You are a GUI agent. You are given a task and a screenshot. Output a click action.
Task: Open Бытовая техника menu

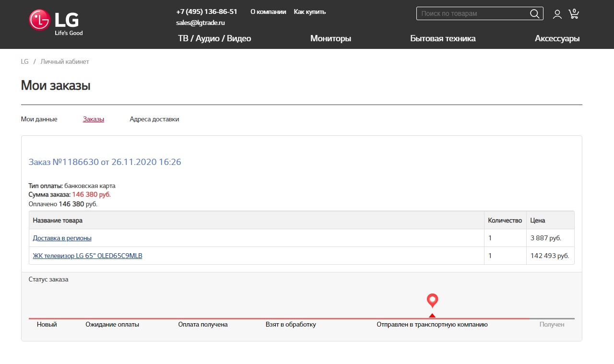pos(443,39)
